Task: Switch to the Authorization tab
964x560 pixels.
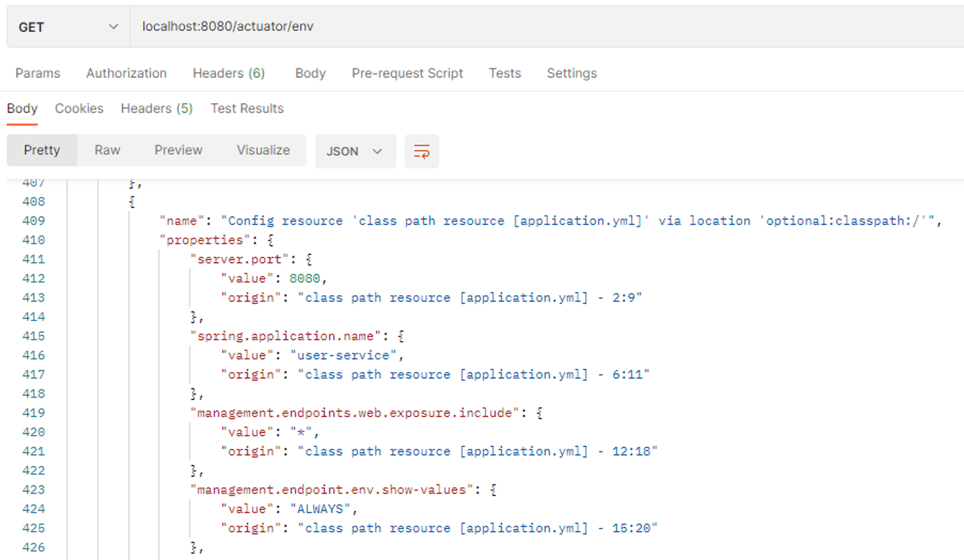Action: point(126,73)
